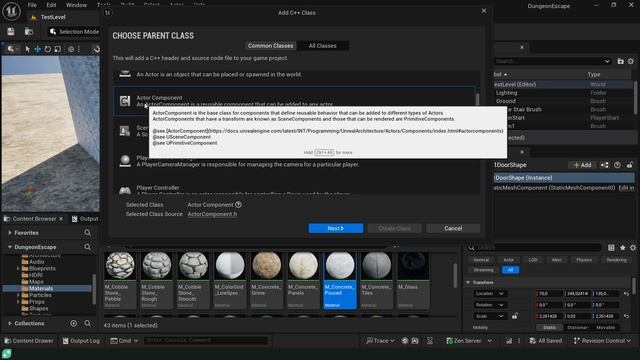640x360 pixels.
Task: Set Mobility to Static
Action: [549, 327]
